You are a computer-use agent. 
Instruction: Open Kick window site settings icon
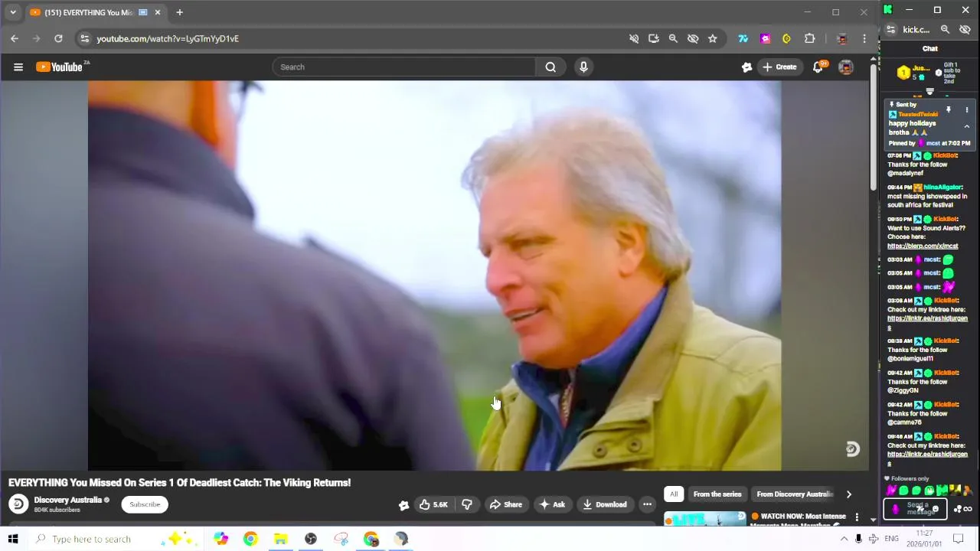[x=890, y=30]
